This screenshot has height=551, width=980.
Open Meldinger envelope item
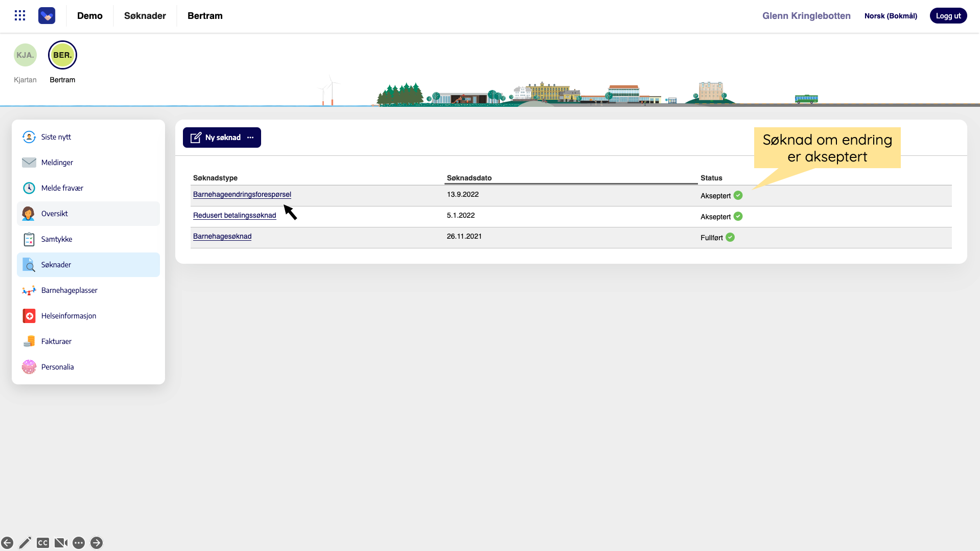point(57,163)
